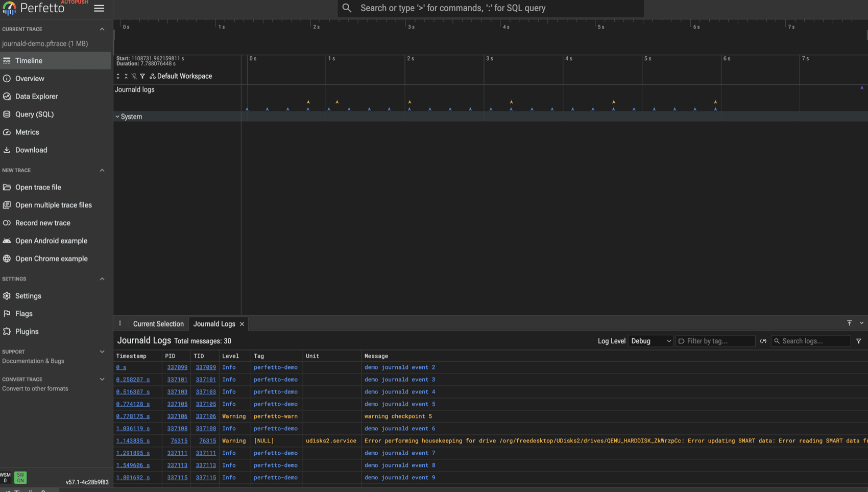Screen dimensions: 868x492
Task: Click the 'perfetto-warn' tag cell
Action: tap(276, 416)
